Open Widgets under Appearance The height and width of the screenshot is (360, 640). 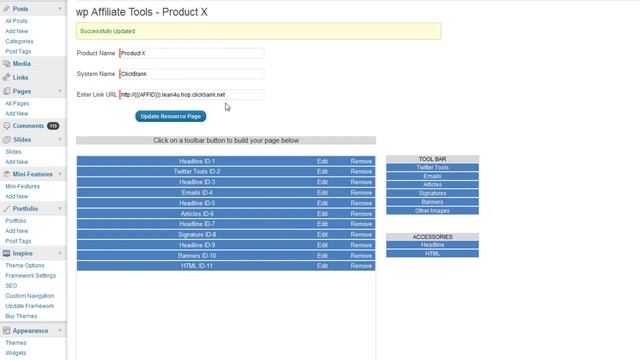(x=16, y=353)
